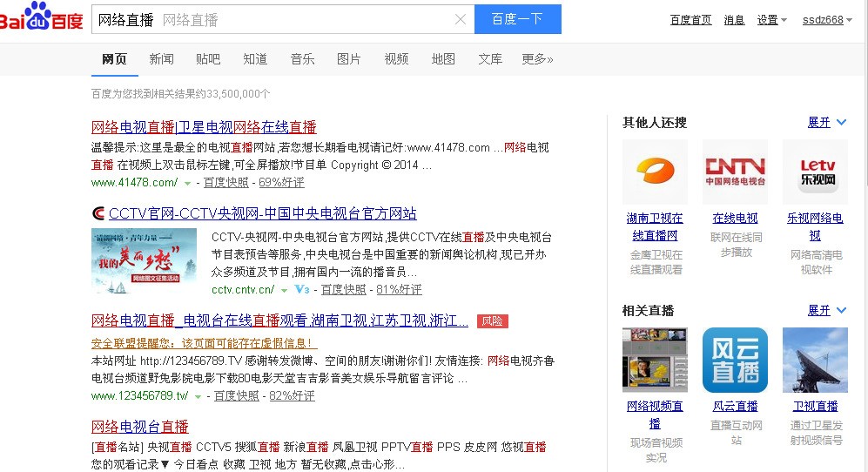
Task: Click the Baidu logo
Action: [41, 17]
